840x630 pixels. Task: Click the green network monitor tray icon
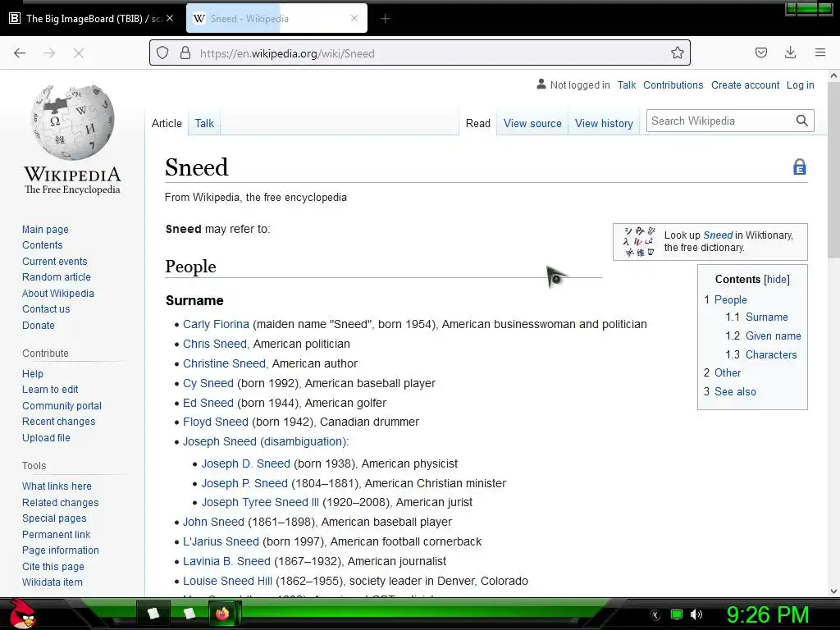pyautogui.click(x=677, y=614)
